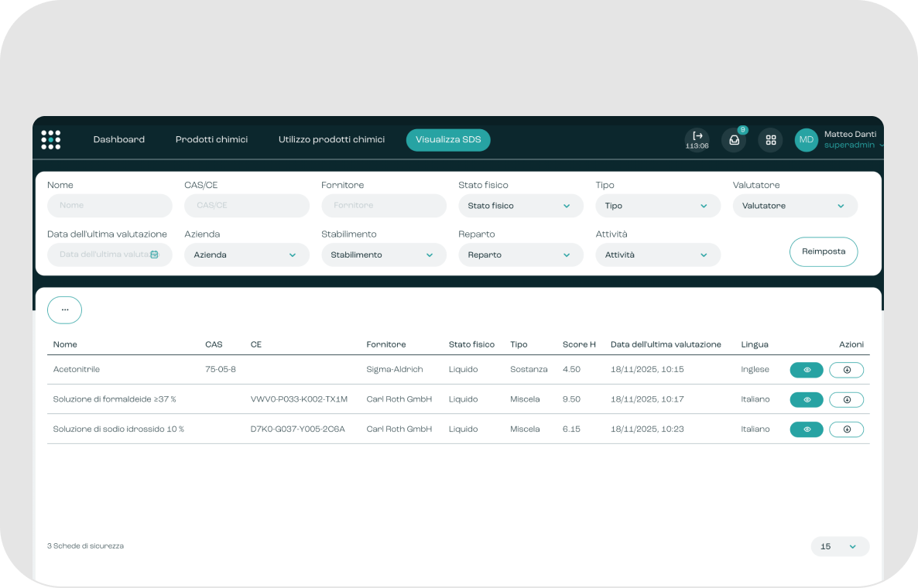Open the Tipo filter dropdown
Image resolution: width=918 pixels, height=588 pixels.
pos(658,206)
